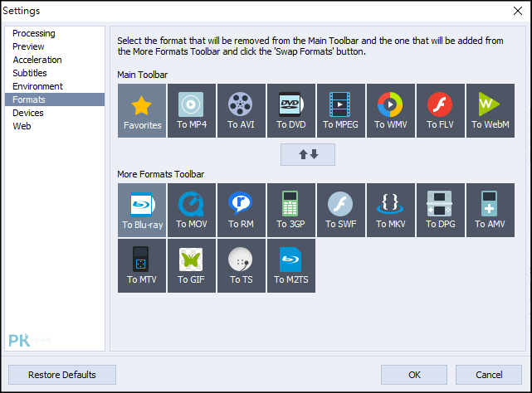The height and width of the screenshot is (393, 532).
Task: Open the Subtitles settings section
Action: (55, 73)
